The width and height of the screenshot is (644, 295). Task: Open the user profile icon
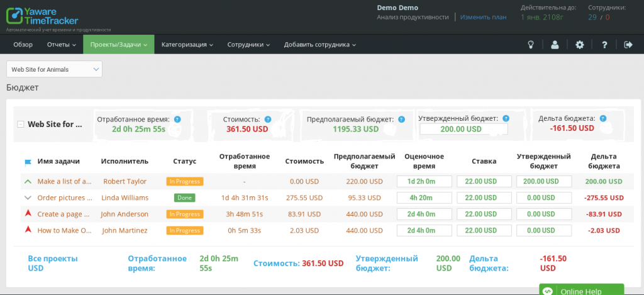point(555,45)
